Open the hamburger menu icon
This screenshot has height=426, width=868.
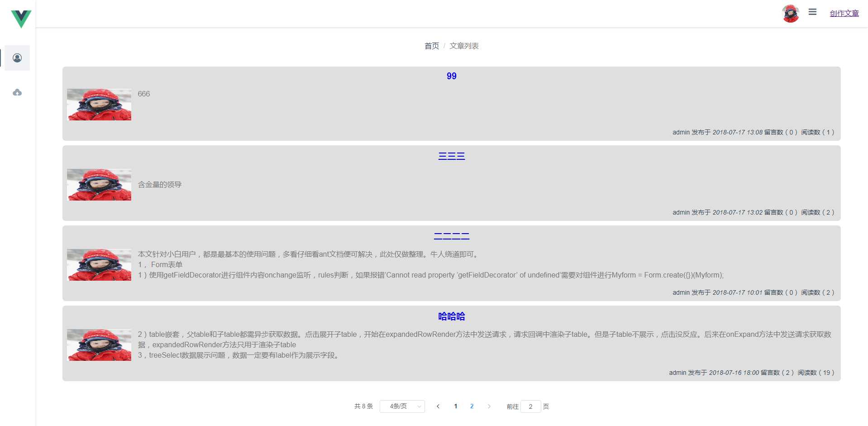point(813,12)
